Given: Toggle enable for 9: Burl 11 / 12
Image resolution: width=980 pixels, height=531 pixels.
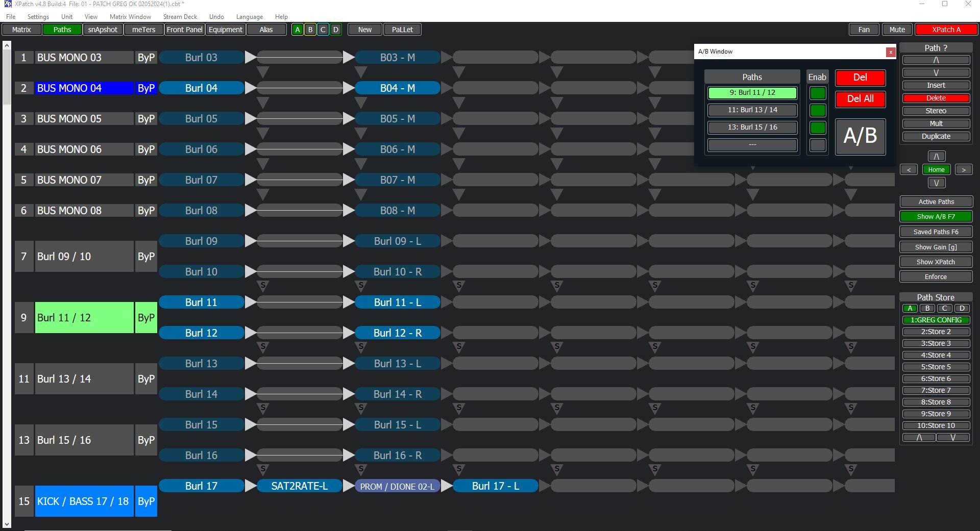Looking at the screenshot, I should 818,93.
